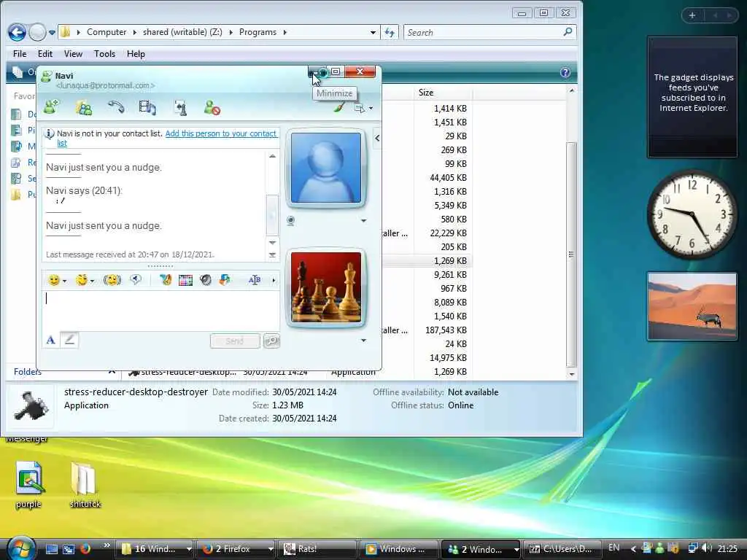Open the share video and music icon

(147, 108)
